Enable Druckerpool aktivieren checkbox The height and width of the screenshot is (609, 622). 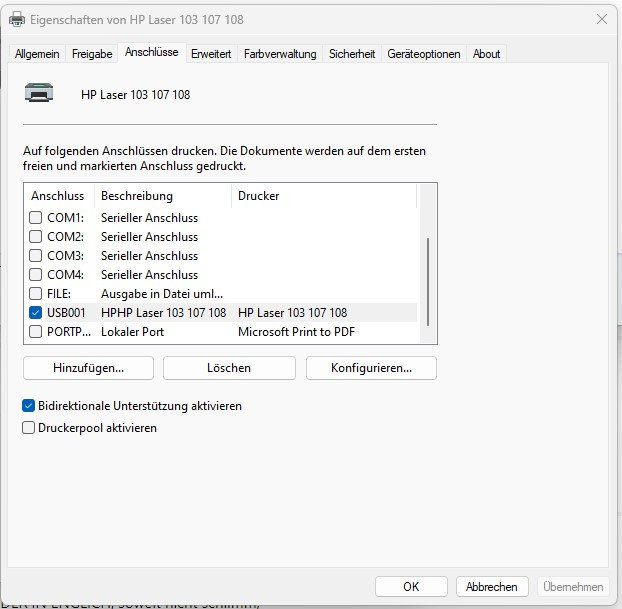click(x=29, y=428)
